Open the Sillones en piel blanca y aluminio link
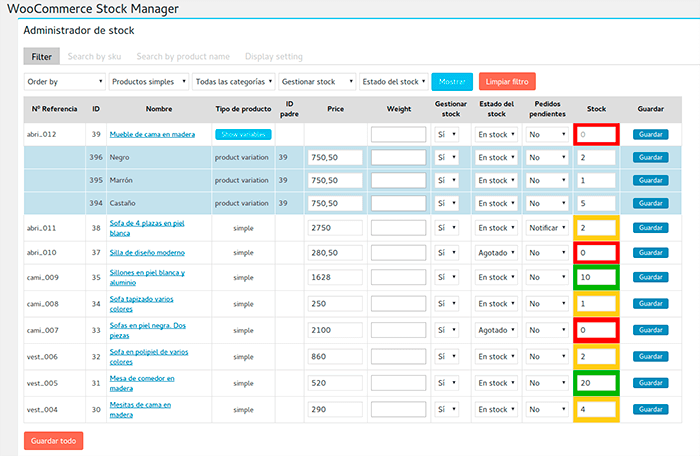The height and width of the screenshot is (456, 700). [147, 277]
